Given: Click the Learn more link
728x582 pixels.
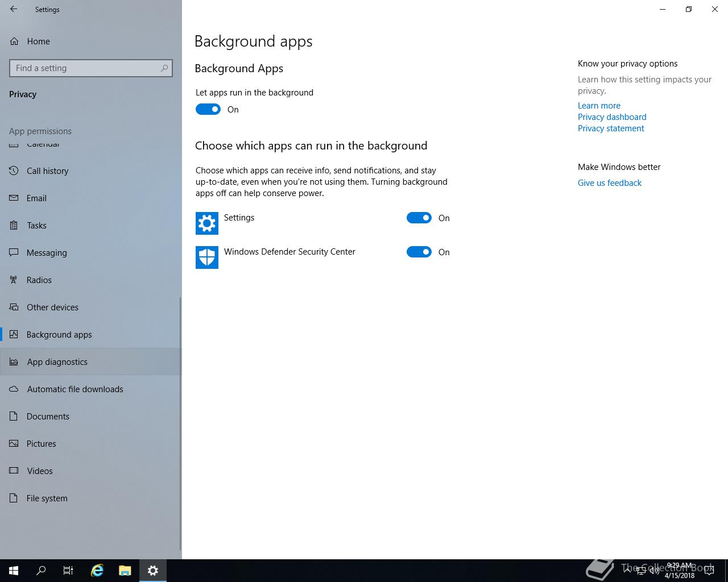Looking at the screenshot, I should click(x=599, y=106).
